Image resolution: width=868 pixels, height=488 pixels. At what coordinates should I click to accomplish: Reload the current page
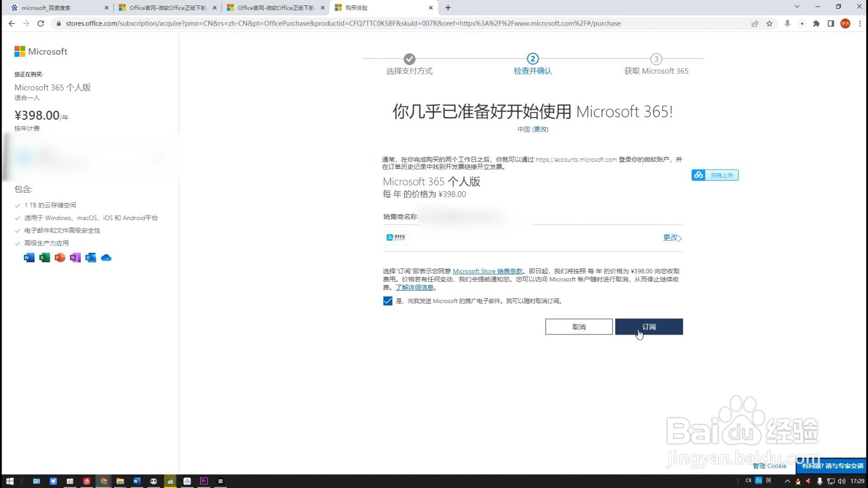click(x=41, y=23)
